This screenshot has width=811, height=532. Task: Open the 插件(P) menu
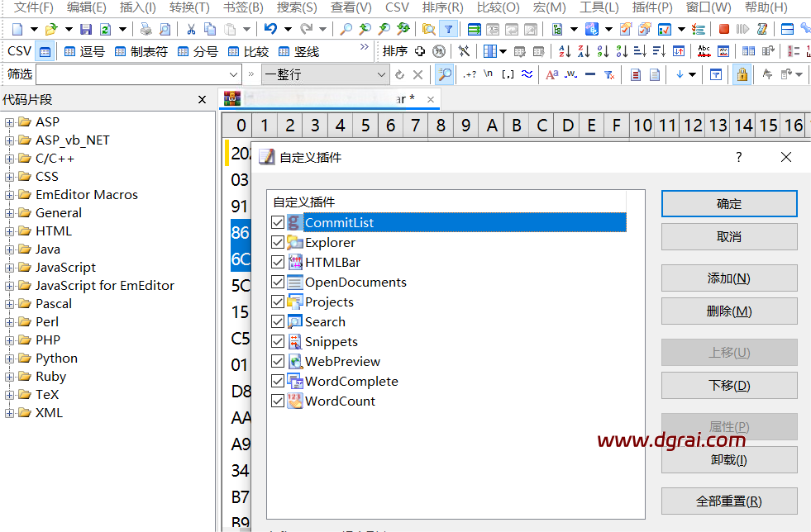click(x=651, y=7)
